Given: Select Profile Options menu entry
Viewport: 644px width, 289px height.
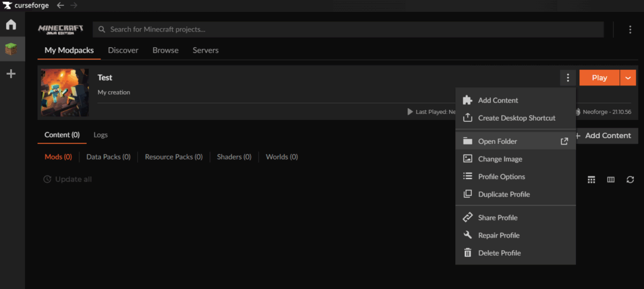Looking at the screenshot, I should pos(501,177).
